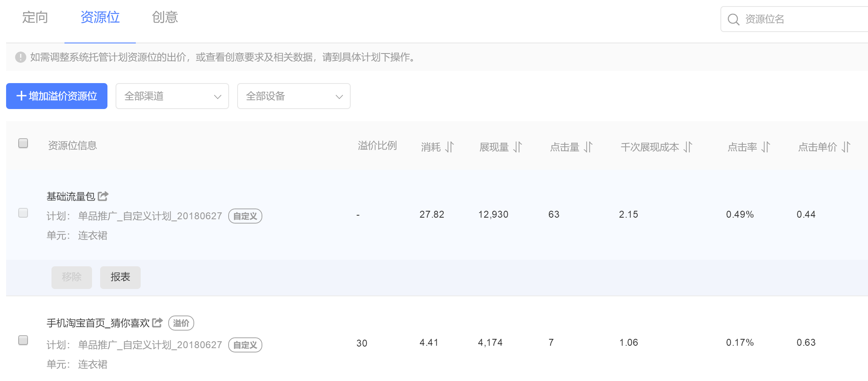Sort by 点击率 using its sort icon
Viewport: 868px width, 381px height.
[x=765, y=147]
